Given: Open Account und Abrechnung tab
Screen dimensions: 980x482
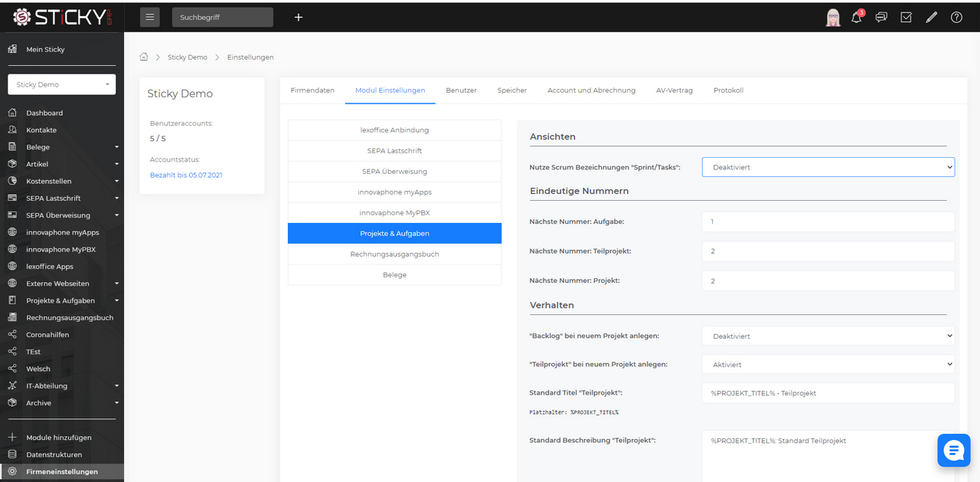Looking at the screenshot, I should (591, 90).
